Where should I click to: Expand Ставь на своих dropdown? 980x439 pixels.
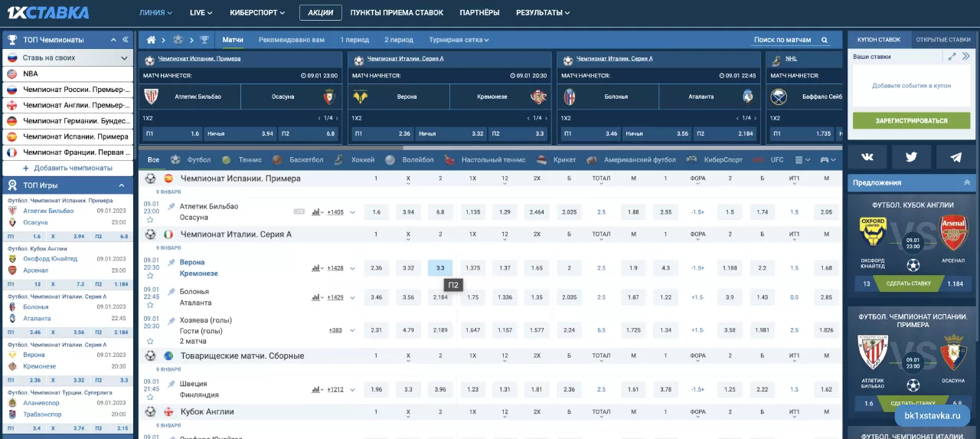(x=124, y=57)
